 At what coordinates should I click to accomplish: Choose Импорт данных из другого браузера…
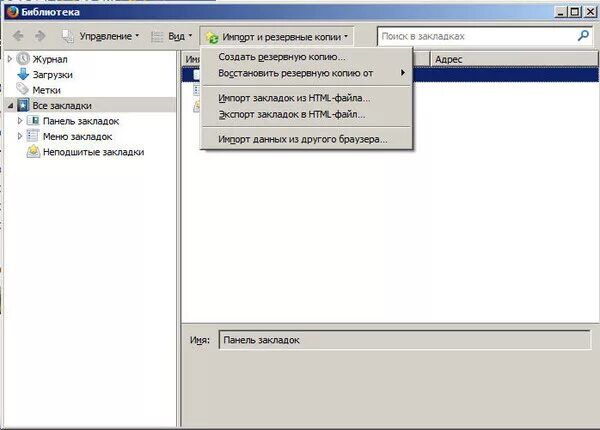(x=307, y=139)
